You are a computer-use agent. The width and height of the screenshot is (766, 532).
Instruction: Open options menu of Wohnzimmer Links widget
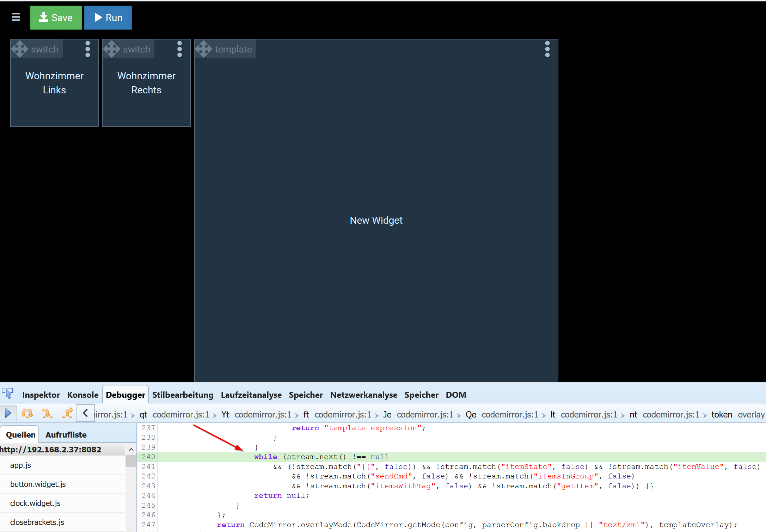click(x=87, y=49)
